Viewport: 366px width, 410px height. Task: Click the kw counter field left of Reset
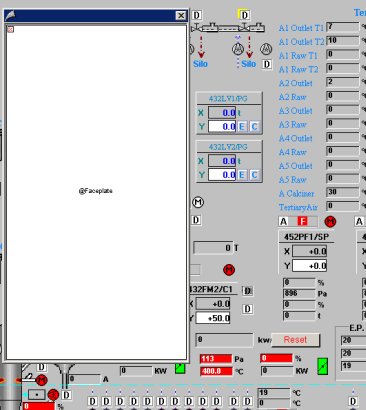tap(224, 340)
